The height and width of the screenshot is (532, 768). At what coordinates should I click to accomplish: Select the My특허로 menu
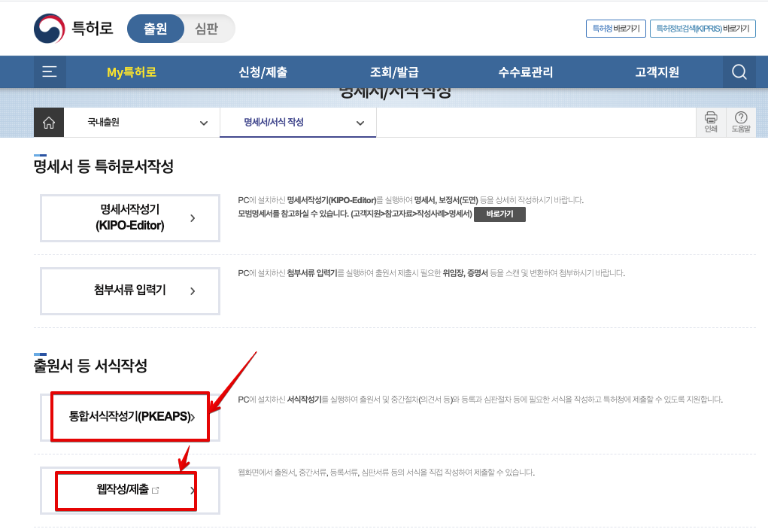[x=130, y=71]
